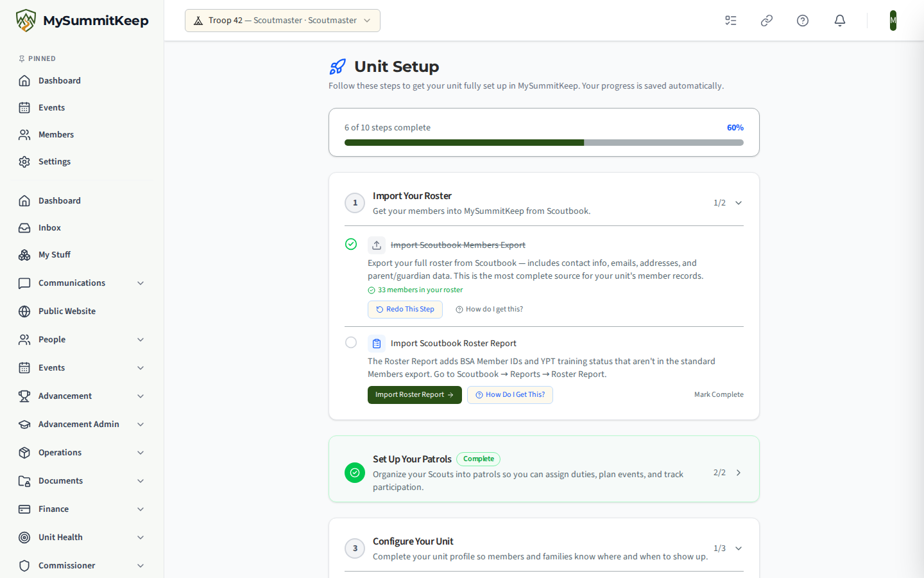Open the Troop 42 unit selector dropdown
The width and height of the screenshot is (924, 578).
coord(282,21)
